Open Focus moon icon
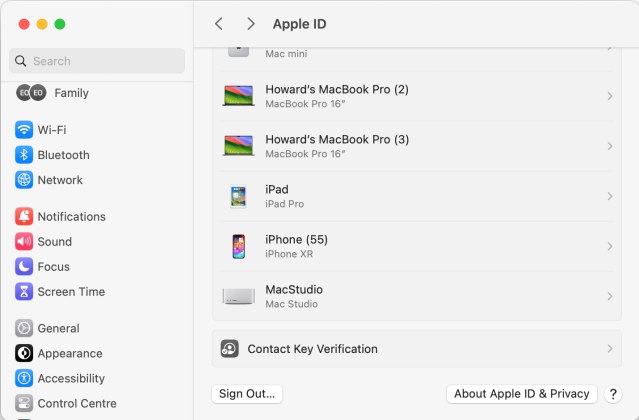The height and width of the screenshot is (420, 639). [24, 267]
